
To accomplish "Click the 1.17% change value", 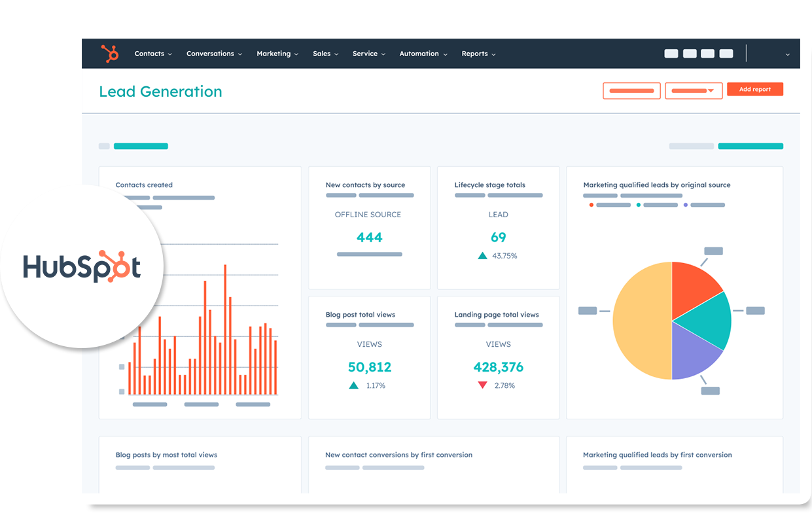I will [x=376, y=385].
